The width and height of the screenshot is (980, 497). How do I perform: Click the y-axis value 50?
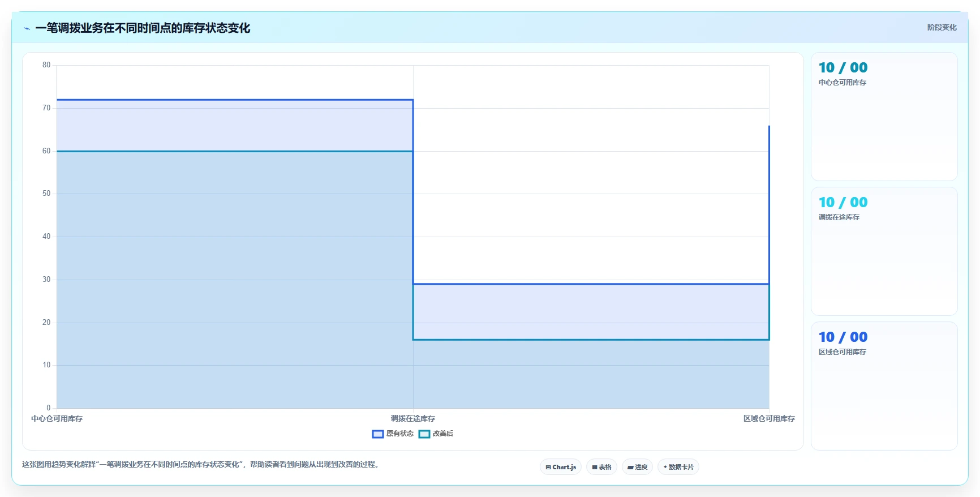[x=46, y=194]
